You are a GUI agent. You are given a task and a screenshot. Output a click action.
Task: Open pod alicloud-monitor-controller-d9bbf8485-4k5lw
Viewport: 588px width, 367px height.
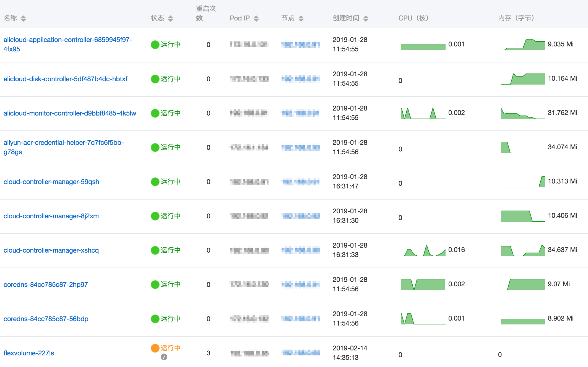(70, 113)
